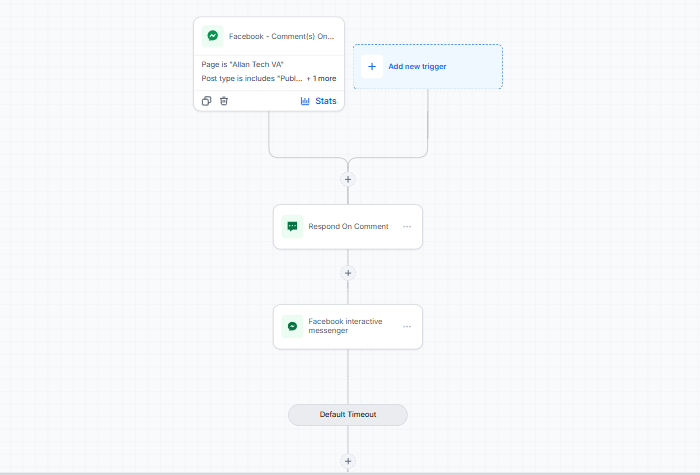Open the Facebook interactive messenger action card
The width and height of the screenshot is (700, 475).
pyautogui.click(x=348, y=327)
